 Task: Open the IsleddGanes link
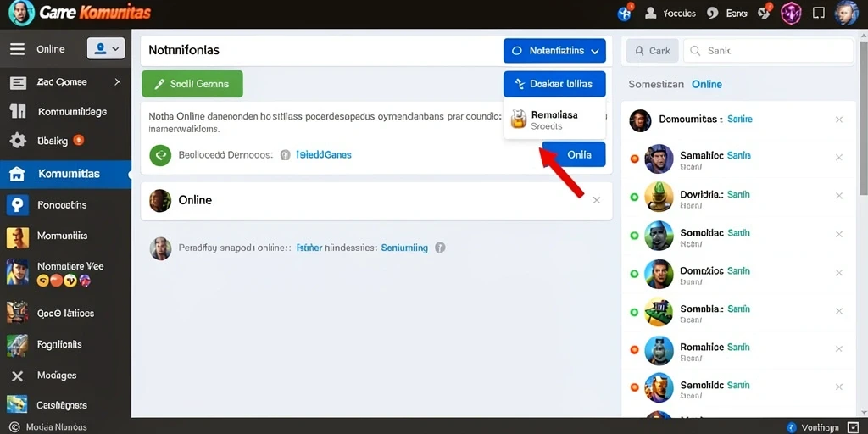point(324,155)
